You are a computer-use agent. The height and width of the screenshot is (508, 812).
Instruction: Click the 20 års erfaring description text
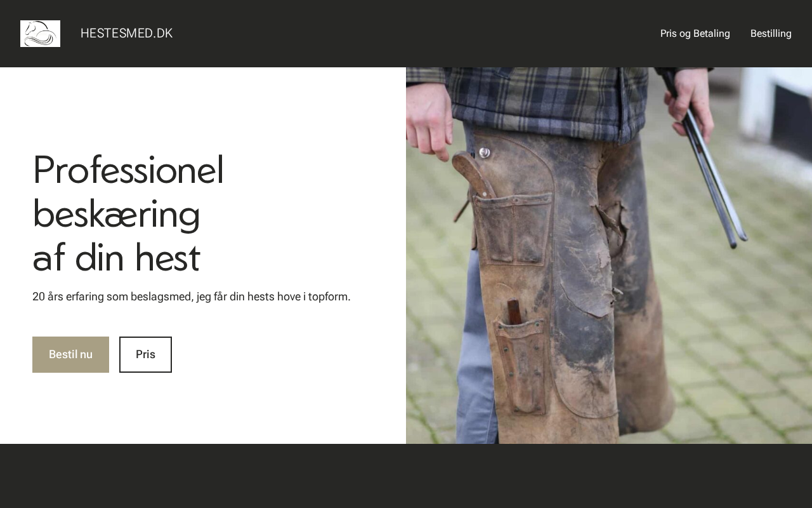click(192, 297)
